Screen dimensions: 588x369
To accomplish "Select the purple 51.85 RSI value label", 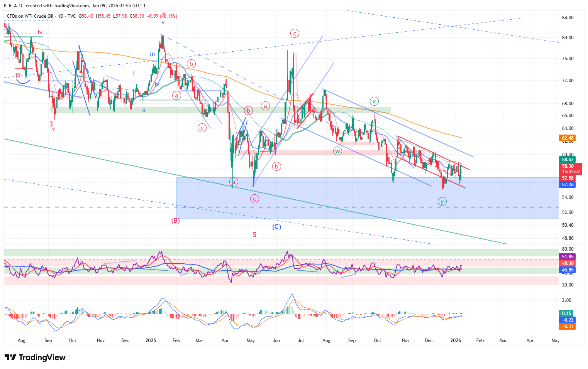I will coord(568,257).
